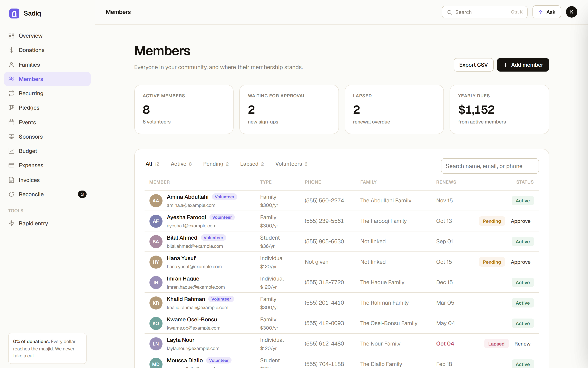Approve Hana Yusuf's pending membership
Image resolution: width=588 pixels, height=368 pixels.
(520, 262)
